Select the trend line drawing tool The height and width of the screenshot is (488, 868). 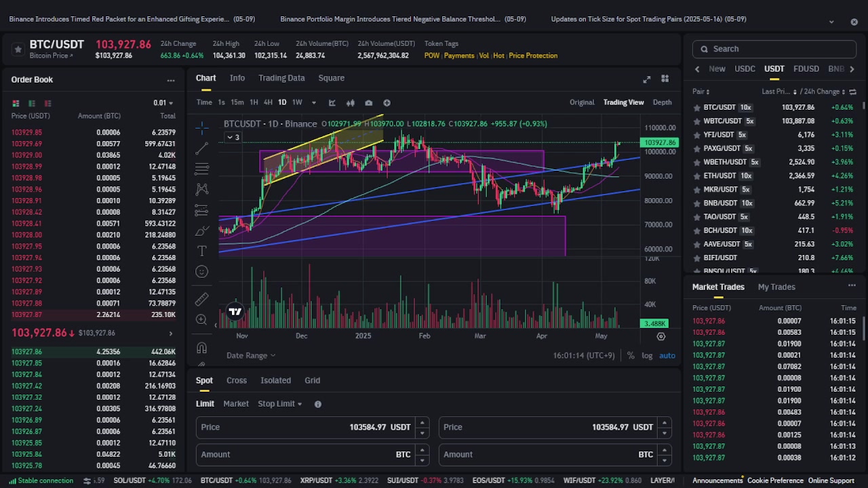pyautogui.click(x=201, y=148)
